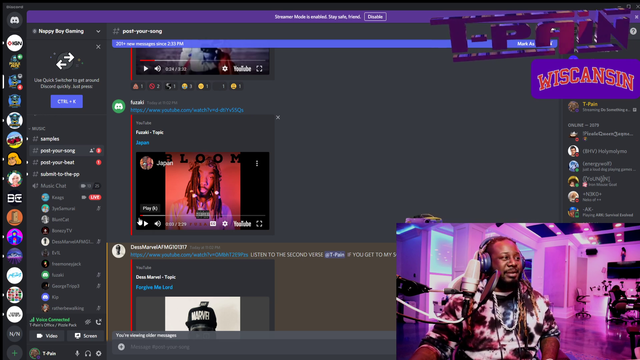This screenshot has height=360, width=640.
Task: Open Forgive Me Lord video link
Action: coord(154,287)
